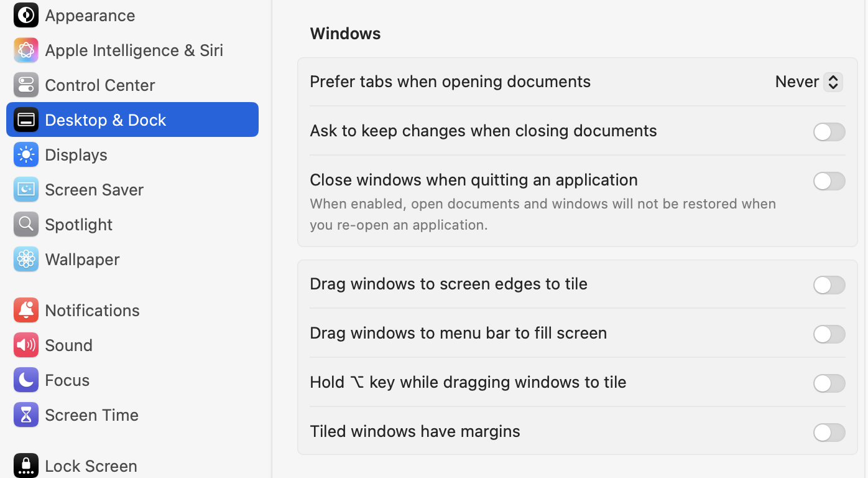
Task: Toggle Close windows when quitting an application
Action: [829, 181]
